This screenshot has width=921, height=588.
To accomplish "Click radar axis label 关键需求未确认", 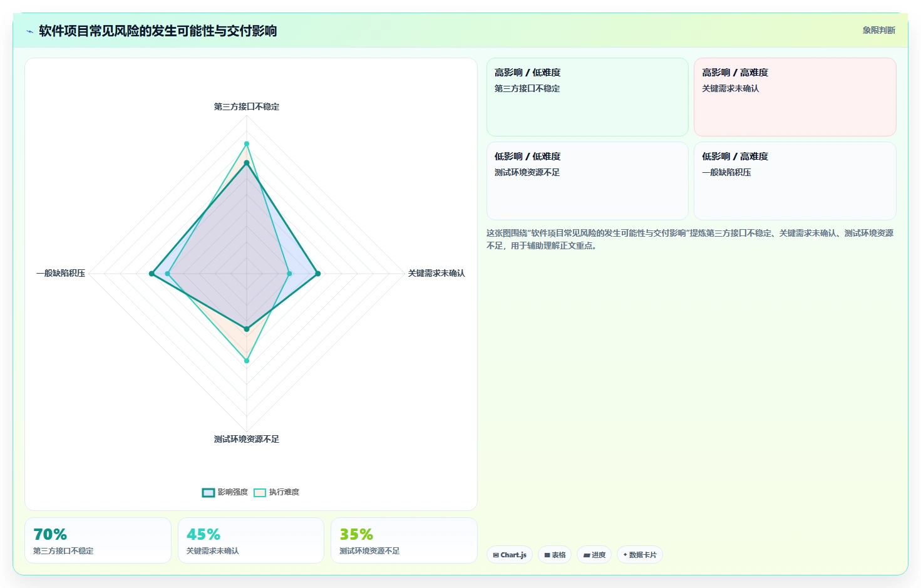I will [x=436, y=273].
